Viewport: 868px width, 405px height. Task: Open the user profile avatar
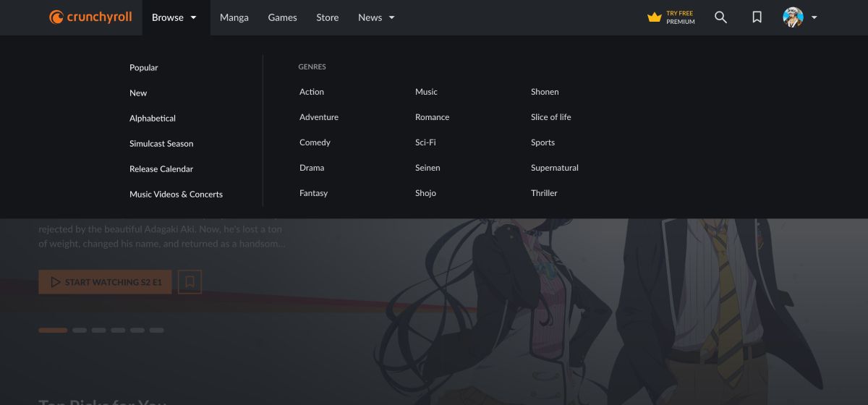793,17
